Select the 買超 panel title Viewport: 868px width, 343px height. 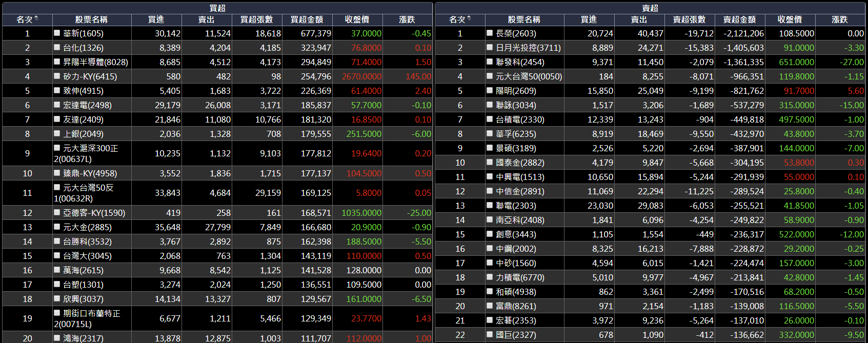tap(217, 8)
